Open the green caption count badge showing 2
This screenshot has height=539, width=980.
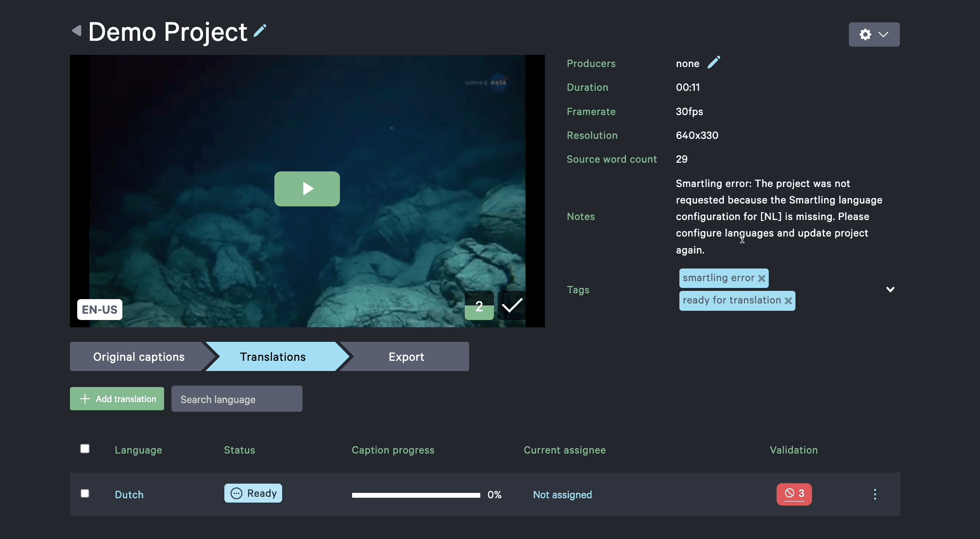[479, 306]
